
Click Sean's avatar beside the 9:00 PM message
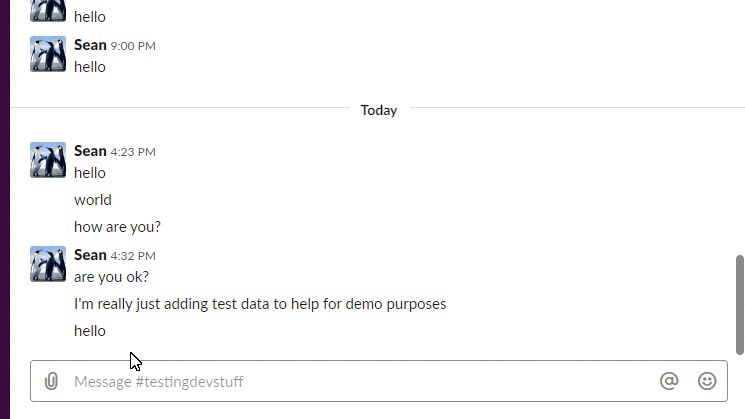[48, 54]
